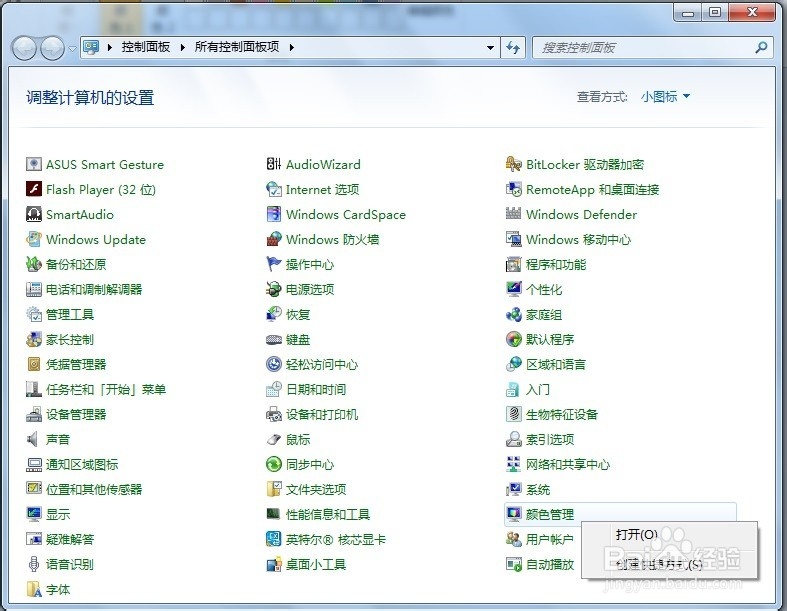Click the Back navigation button
The height and width of the screenshot is (611, 787).
pos(24,49)
